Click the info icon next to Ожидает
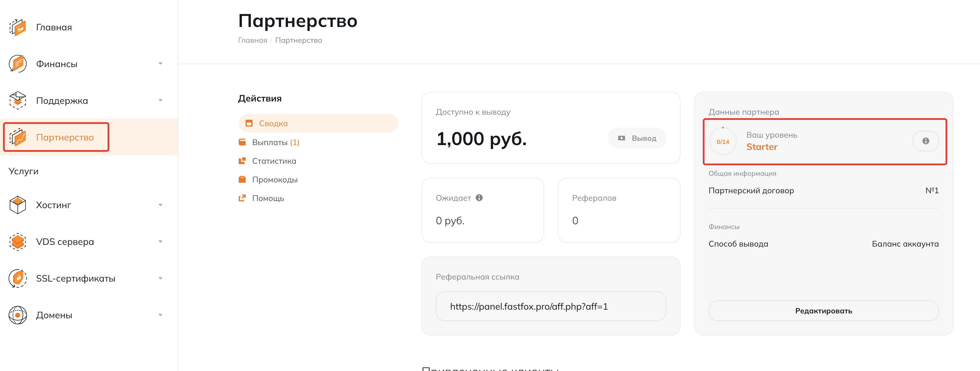The image size is (980, 371). click(x=479, y=198)
